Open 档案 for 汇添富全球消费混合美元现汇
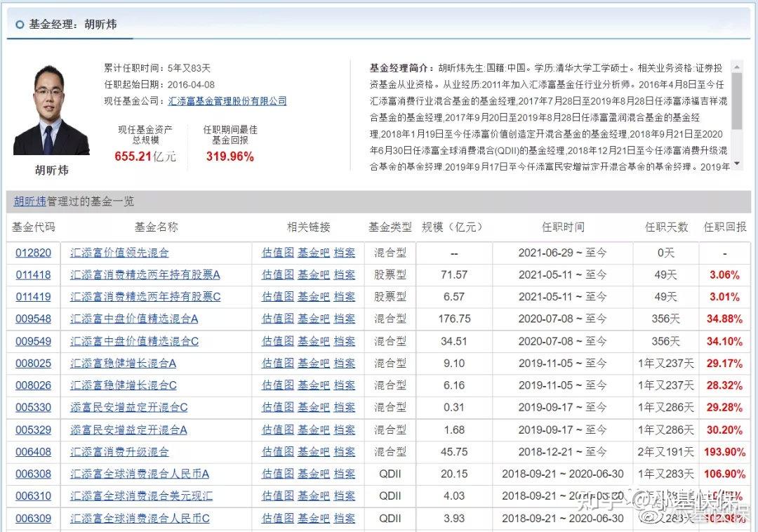 344,496
